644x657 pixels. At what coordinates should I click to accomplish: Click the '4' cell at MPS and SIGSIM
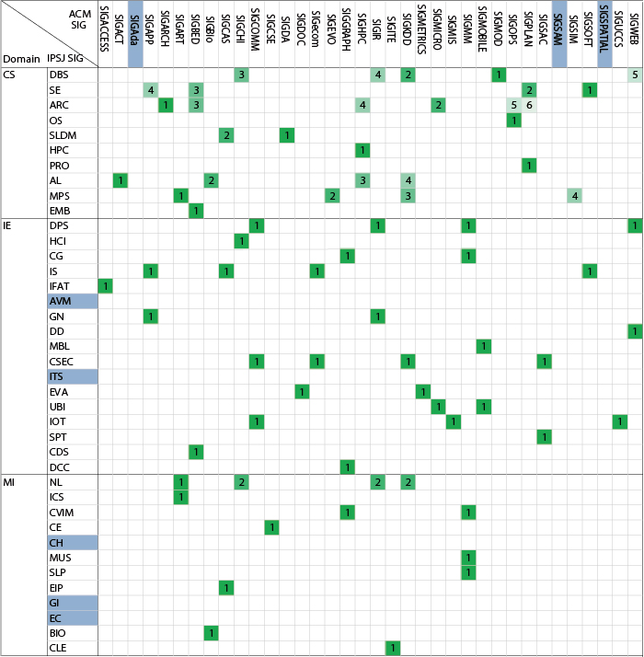574,196
